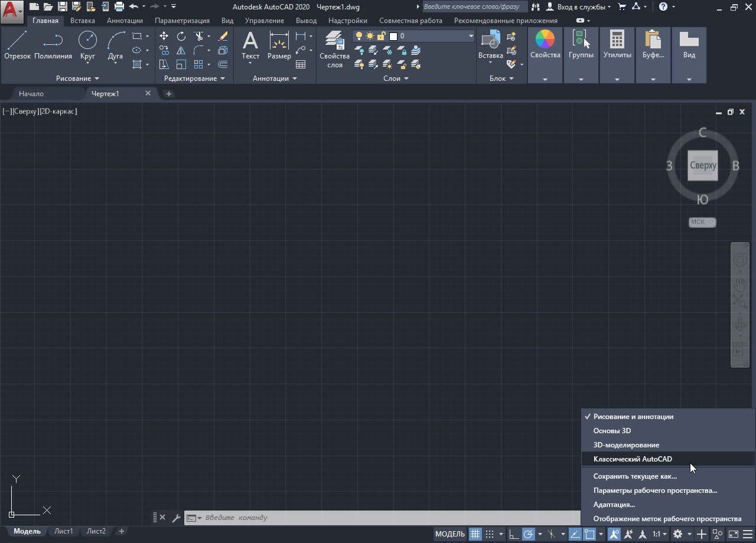The image size is (756, 543).
Task: Select the Отрезок (Line) tool
Action: [17, 45]
